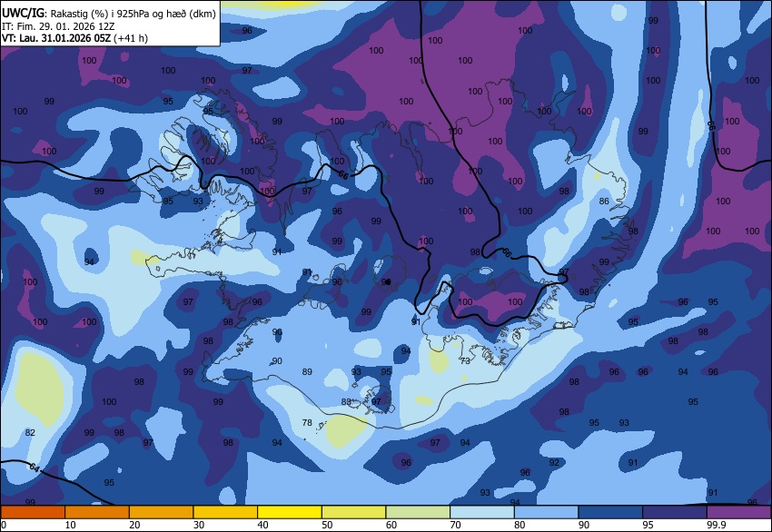772x532 pixels.
Task: Click the "10" color bar label
Action: coord(71,525)
